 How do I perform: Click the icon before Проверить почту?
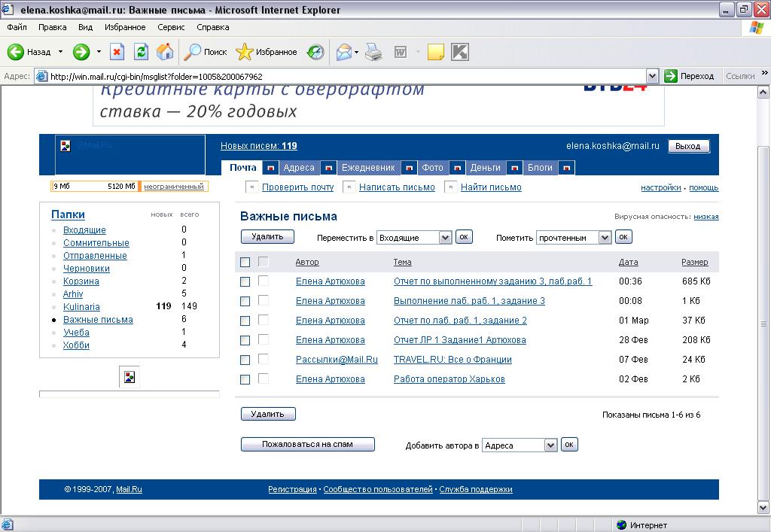coord(251,187)
